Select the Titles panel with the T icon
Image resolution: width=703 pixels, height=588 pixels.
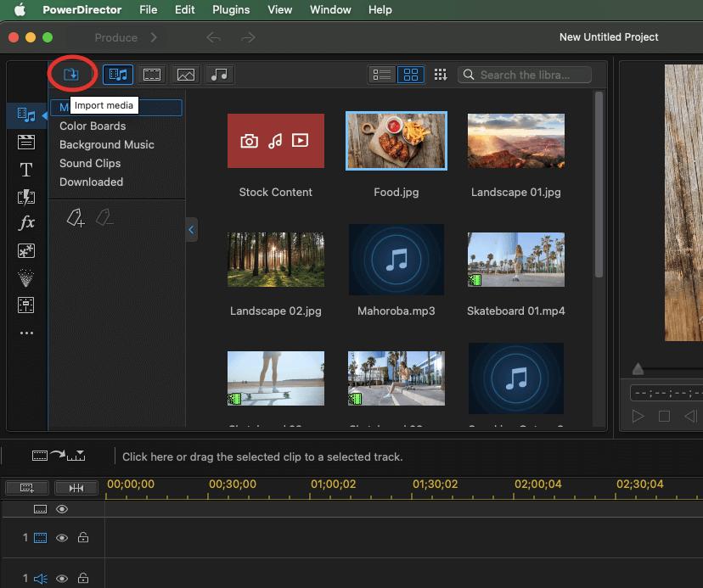point(26,170)
